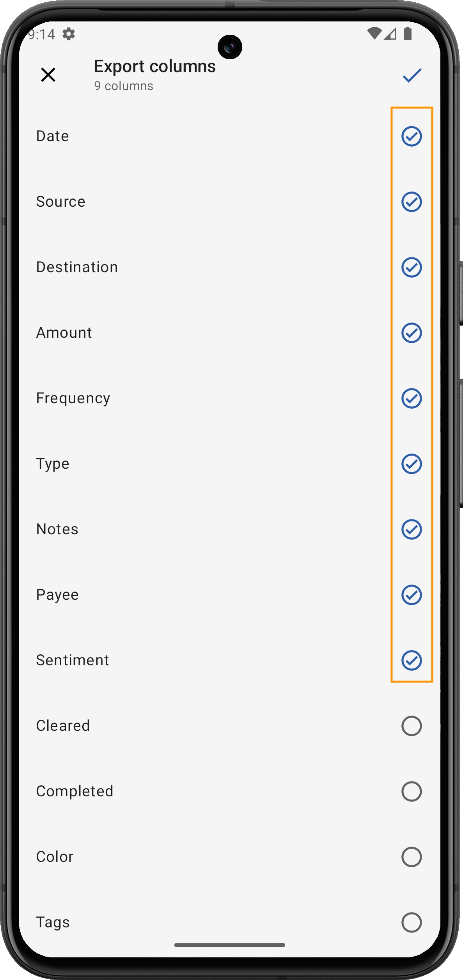Tap the battery status icon
Image resolution: width=463 pixels, height=980 pixels.
click(x=408, y=34)
